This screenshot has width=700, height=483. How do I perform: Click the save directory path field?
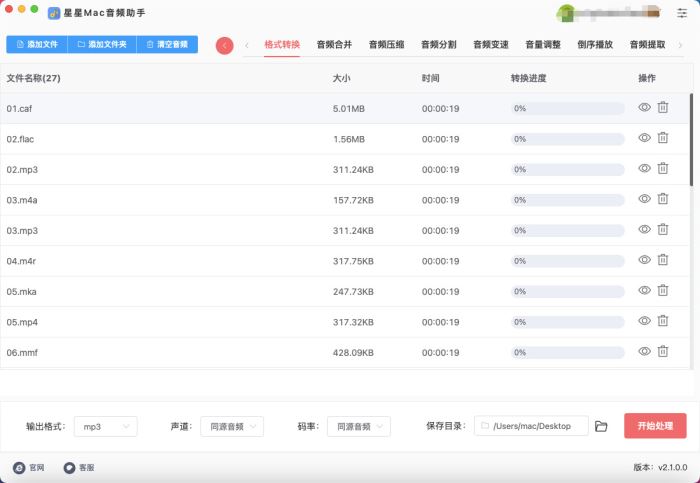pyautogui.click(x=531, y=426)
